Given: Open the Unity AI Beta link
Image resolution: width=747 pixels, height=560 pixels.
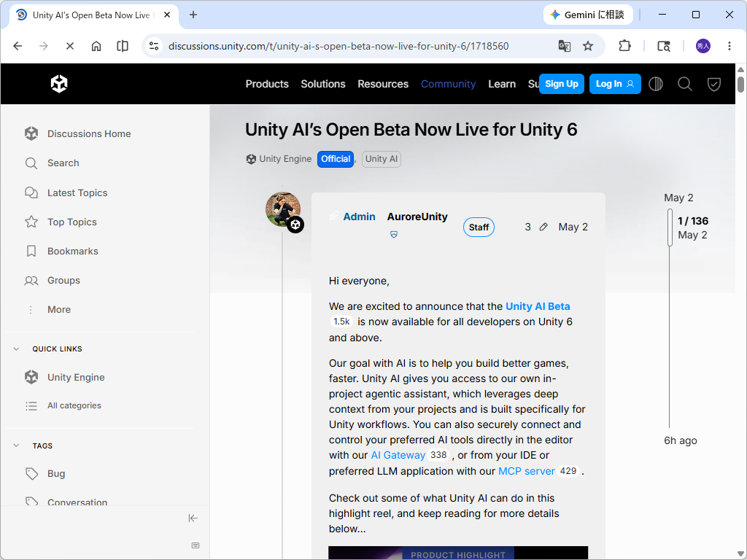Looking at the screenshot, I should tap(538, 306).
